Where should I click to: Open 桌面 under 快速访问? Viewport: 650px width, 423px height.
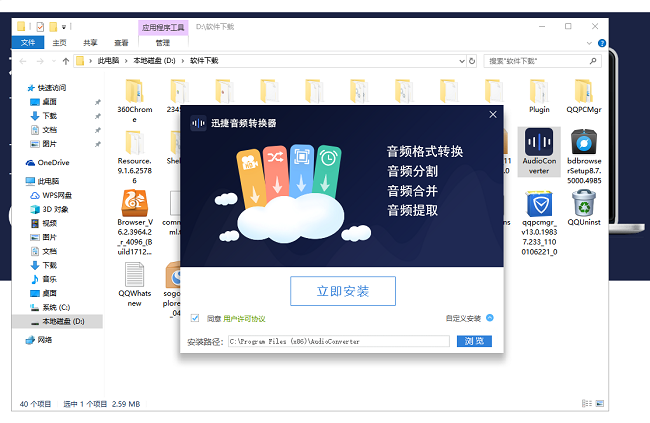click(x=49, y=102)
